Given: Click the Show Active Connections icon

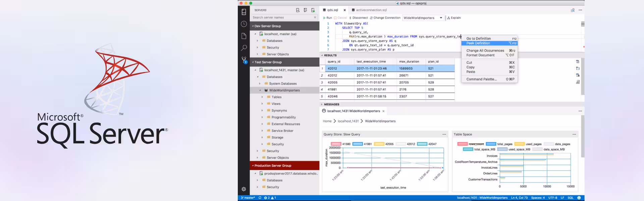Looking at the screenshot, I should (313, 10).
